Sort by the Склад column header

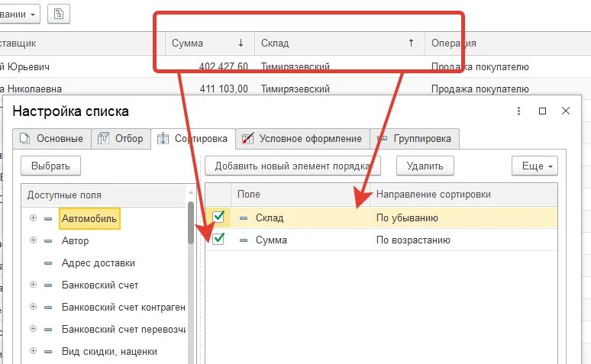coord(340,43)
